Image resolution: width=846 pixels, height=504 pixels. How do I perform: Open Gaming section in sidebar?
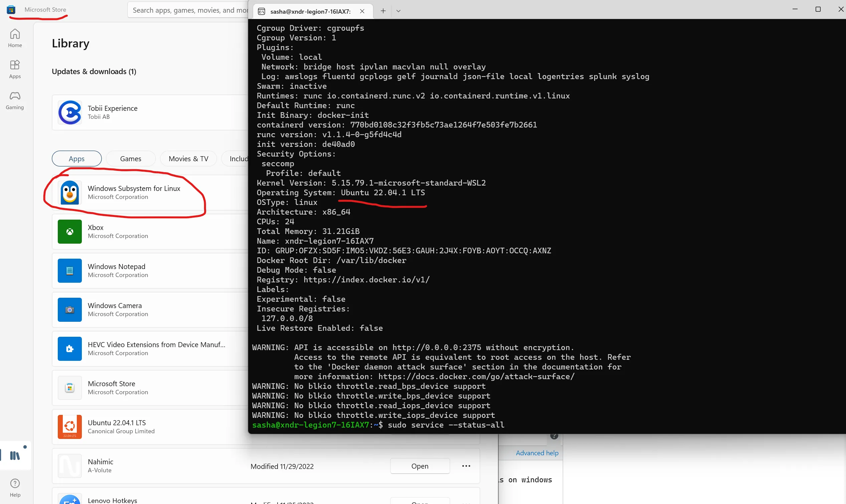click(15, 100)
